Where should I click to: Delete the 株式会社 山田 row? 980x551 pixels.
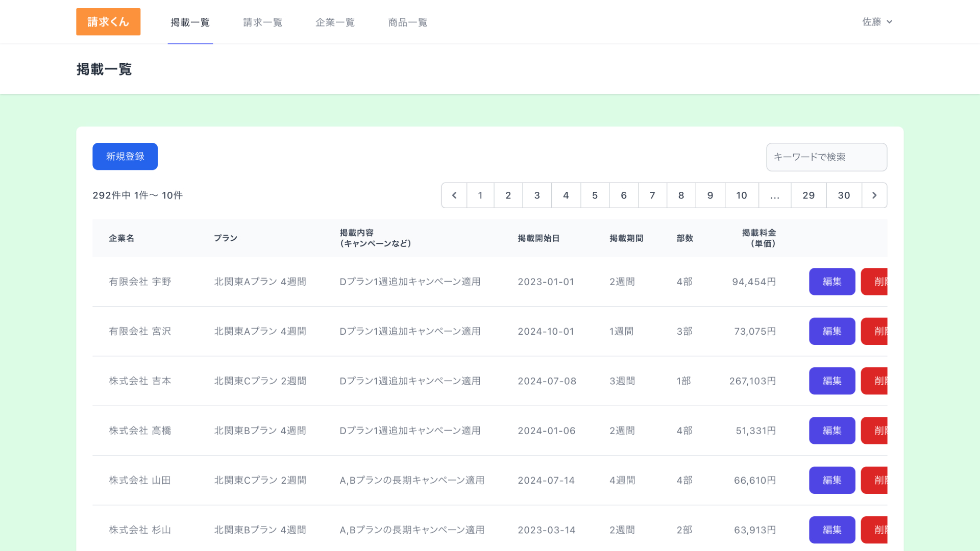point(874,480)
